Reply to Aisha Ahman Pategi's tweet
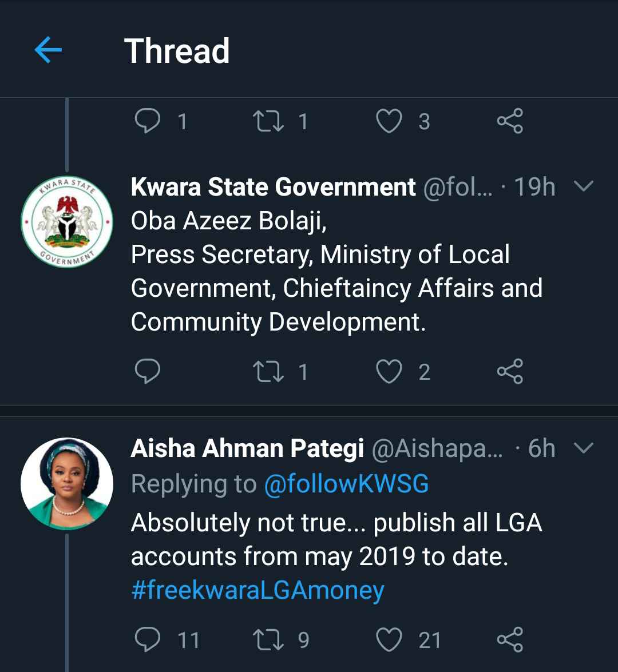Viewport: 618px width, 672px height. click(148, 639)
